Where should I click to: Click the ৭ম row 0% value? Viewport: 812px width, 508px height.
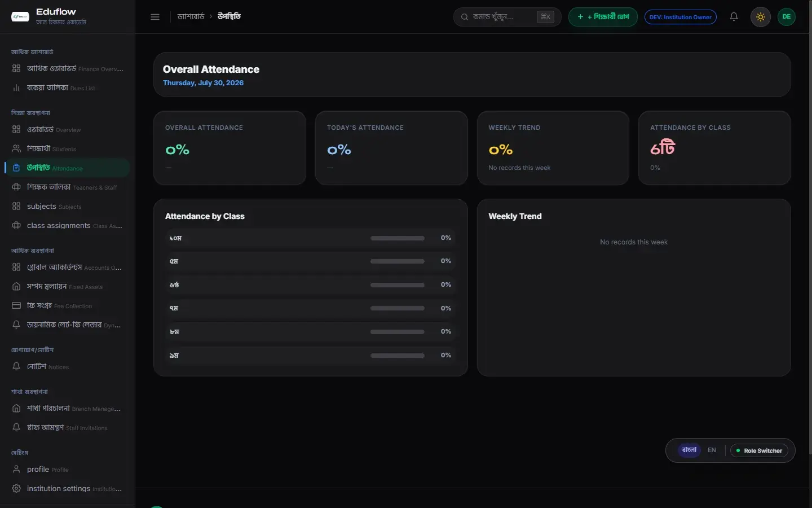click(446, 308)
